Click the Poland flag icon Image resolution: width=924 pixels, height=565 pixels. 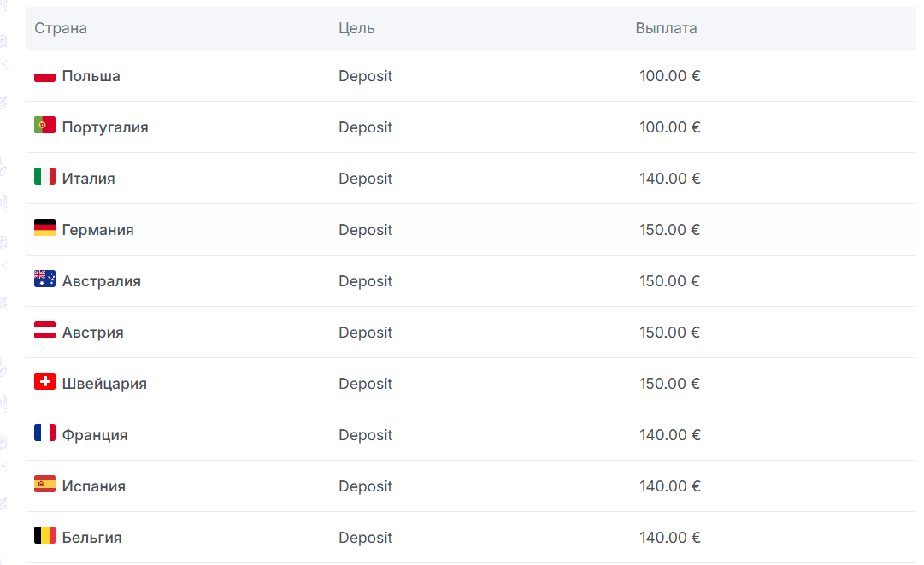click(44, 76)
